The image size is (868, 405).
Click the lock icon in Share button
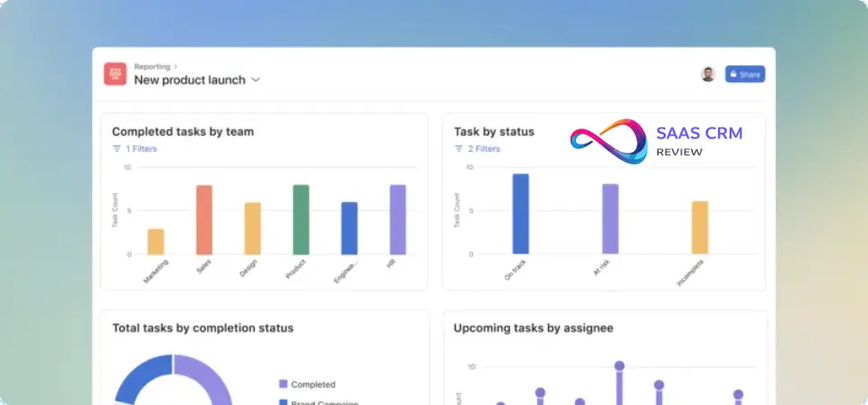[733, 74]
